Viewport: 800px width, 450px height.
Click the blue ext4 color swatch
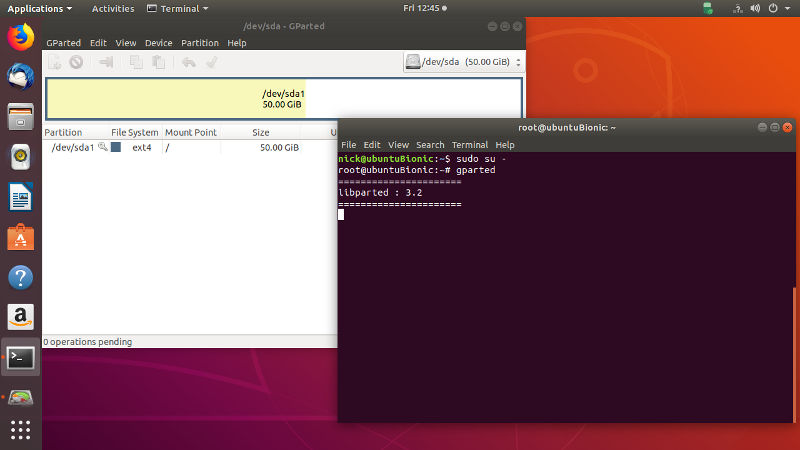[x=116, y=147]
